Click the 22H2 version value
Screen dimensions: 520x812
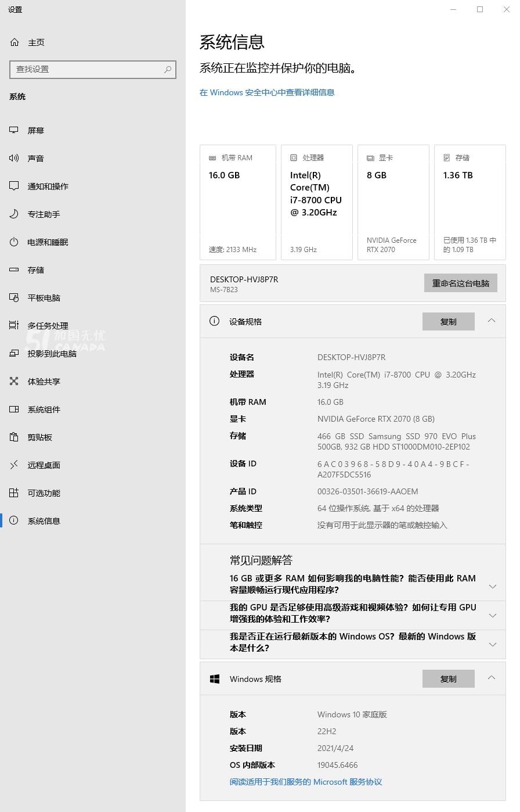(x=327, y=731)
